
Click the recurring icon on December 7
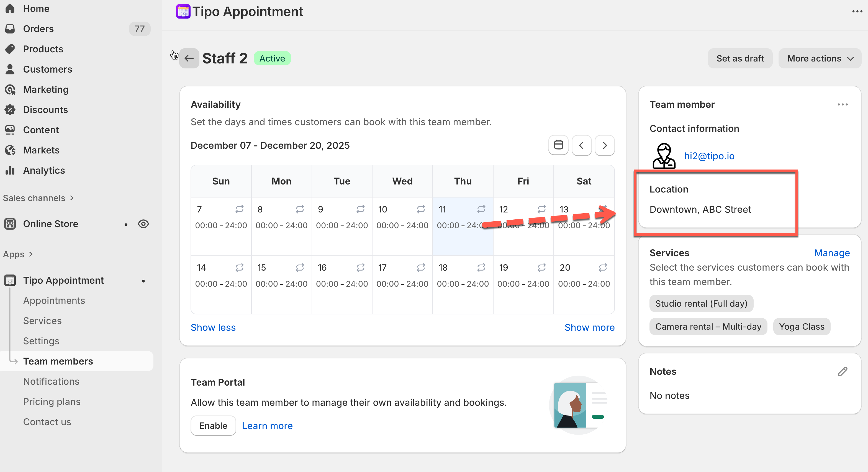point(239,209)
